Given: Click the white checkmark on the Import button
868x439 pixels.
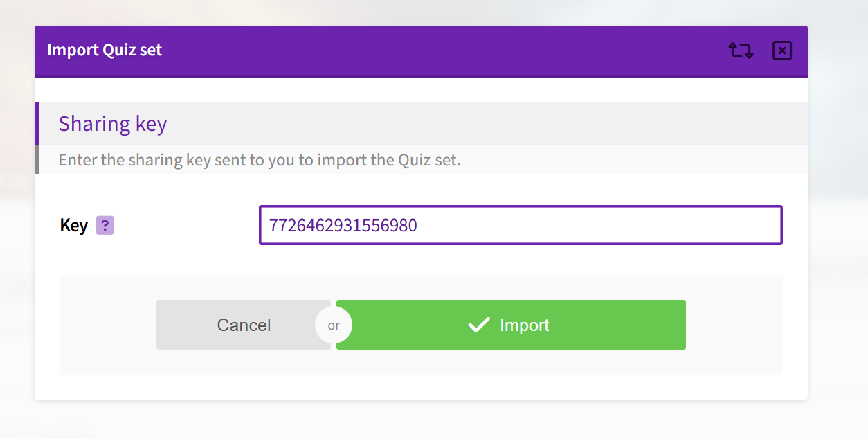Looking at the screenshot, I should coord(479,325).
